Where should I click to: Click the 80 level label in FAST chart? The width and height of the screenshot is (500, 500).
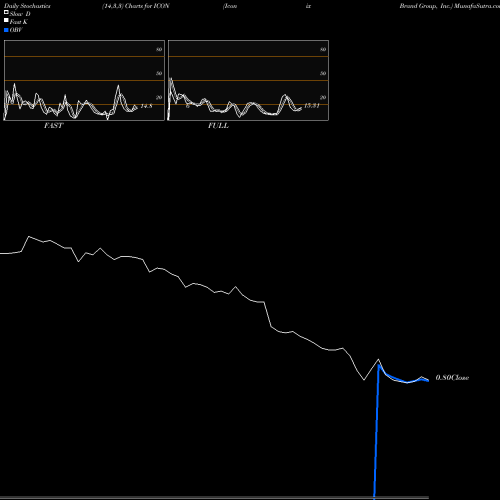pos(159,49)
